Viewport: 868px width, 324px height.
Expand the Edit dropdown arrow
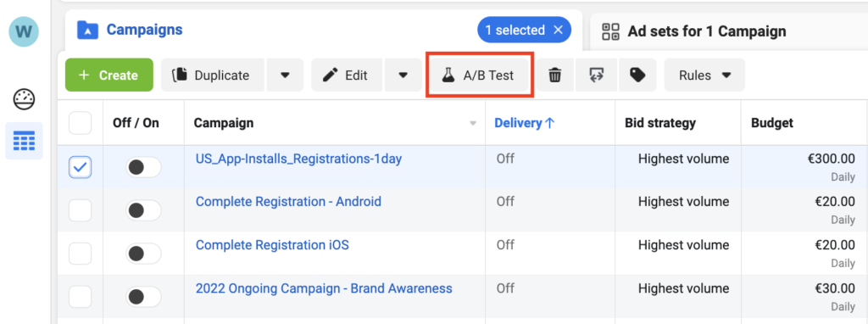(403, 75)
